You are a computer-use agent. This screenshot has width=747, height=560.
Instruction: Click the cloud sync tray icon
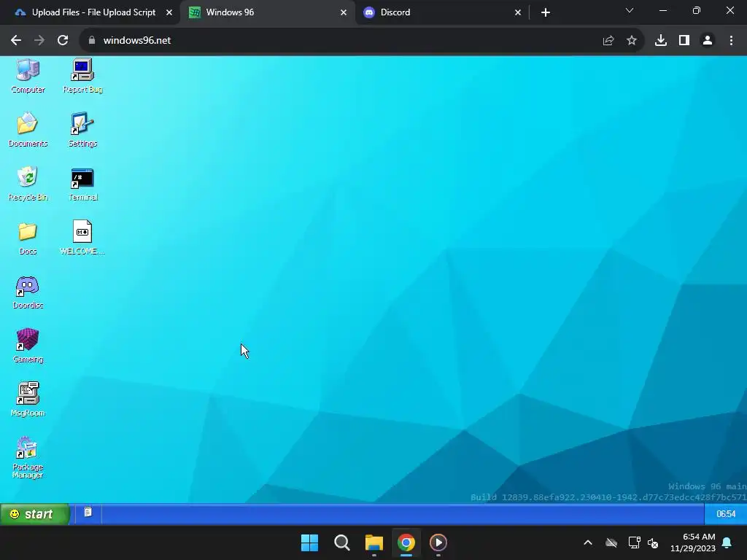pos(611,542)
